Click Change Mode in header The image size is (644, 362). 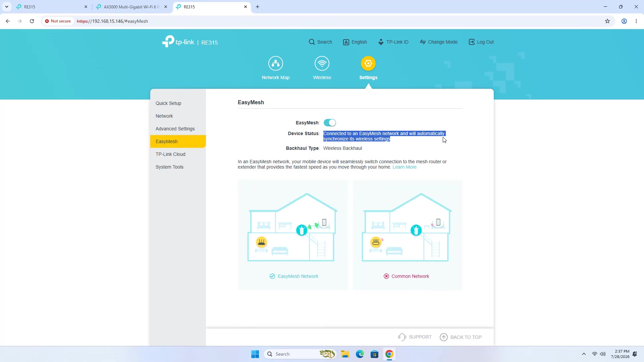438,42
